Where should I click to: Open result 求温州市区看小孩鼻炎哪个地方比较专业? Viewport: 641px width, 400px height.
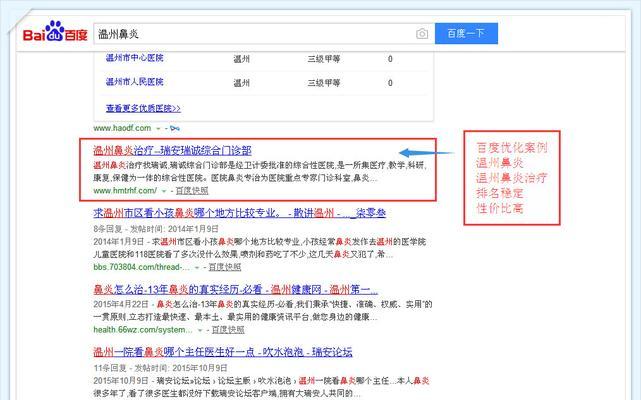(240, 213)
